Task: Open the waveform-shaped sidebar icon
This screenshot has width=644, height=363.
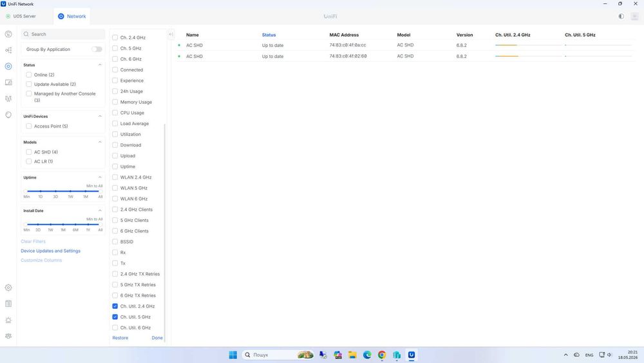Action: click(8, 99)
